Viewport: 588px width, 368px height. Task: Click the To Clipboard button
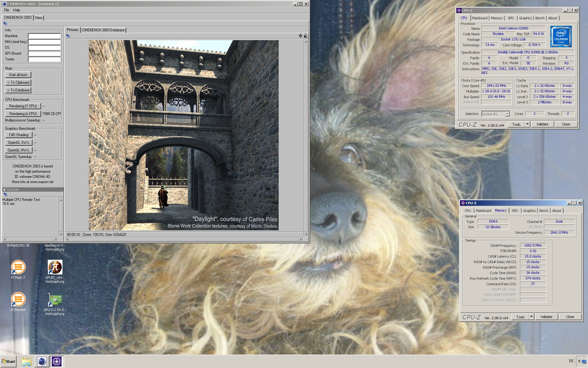pyautogui.click(x=18, y=82)
